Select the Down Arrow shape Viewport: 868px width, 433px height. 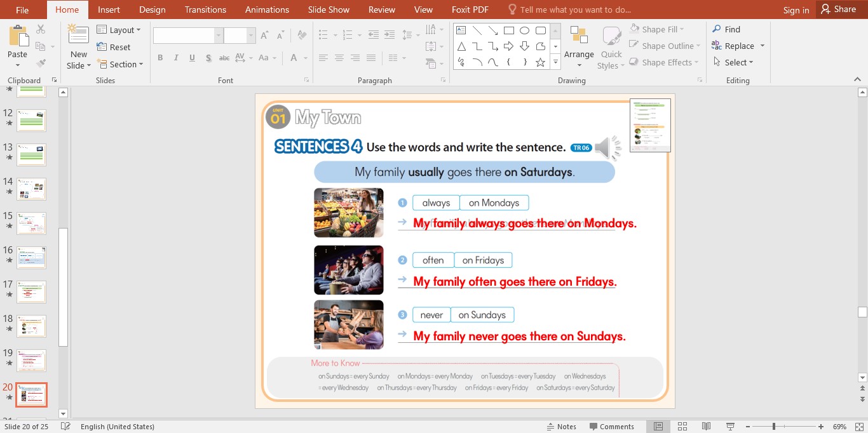point(525,46)
